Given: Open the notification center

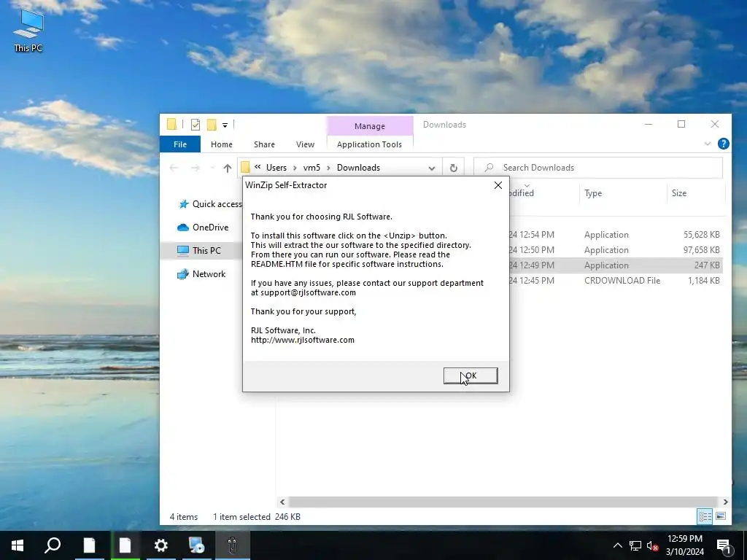Looking at the screenshot, I should (x=724, y=545).
